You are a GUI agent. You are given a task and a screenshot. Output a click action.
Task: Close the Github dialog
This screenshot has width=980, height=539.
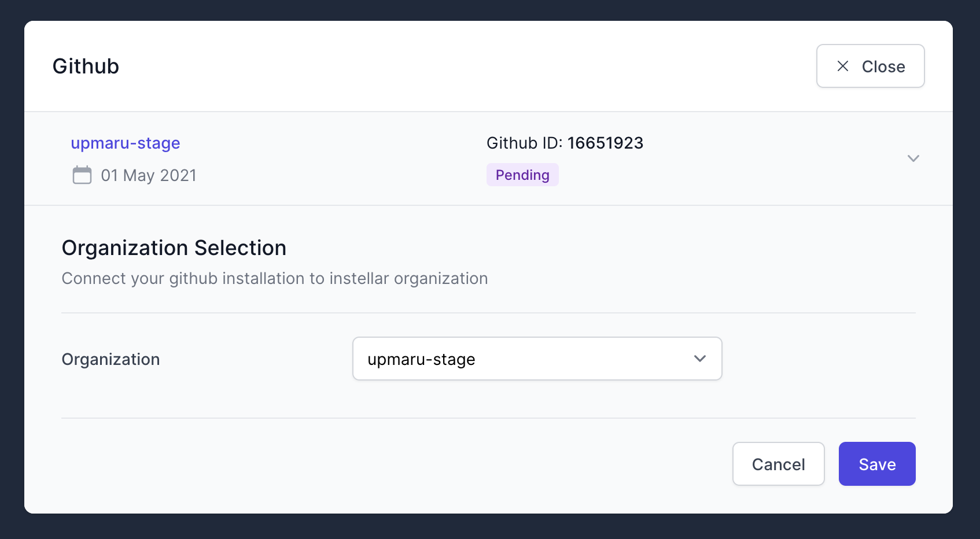tap(870, 66)
